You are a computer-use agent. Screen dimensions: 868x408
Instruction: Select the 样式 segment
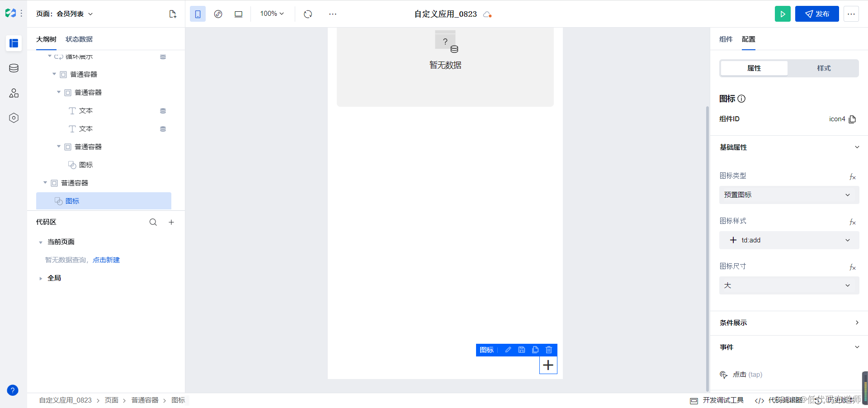point(824,68)
